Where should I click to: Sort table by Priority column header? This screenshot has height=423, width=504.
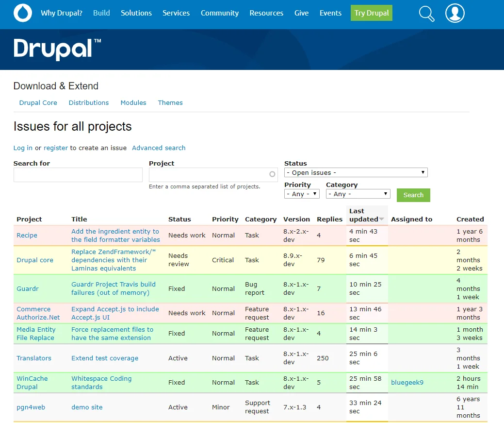click(x=226, y=219)
